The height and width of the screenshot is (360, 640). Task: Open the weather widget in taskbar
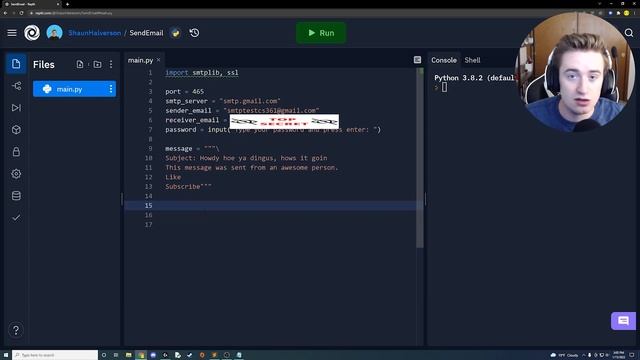point(564,355)
